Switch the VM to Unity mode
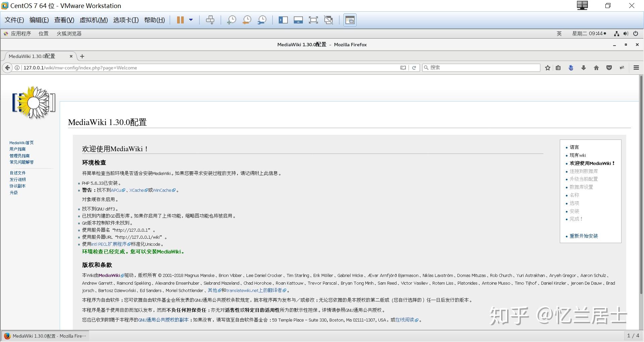 pos(328,20)
